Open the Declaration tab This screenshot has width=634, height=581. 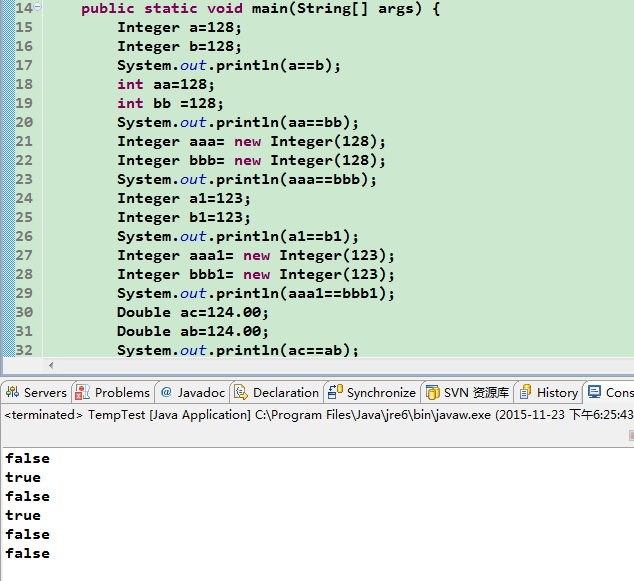click(284, 393)
